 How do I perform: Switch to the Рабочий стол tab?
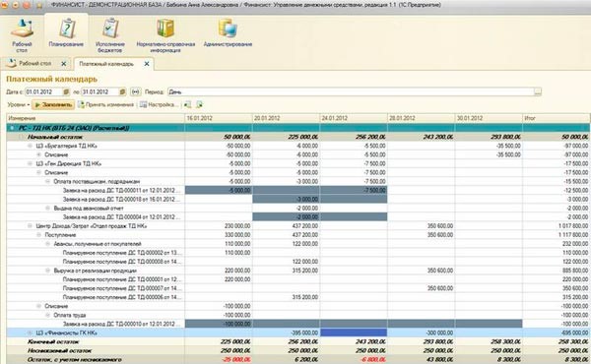pyautogui.click(x=34, y=64)
